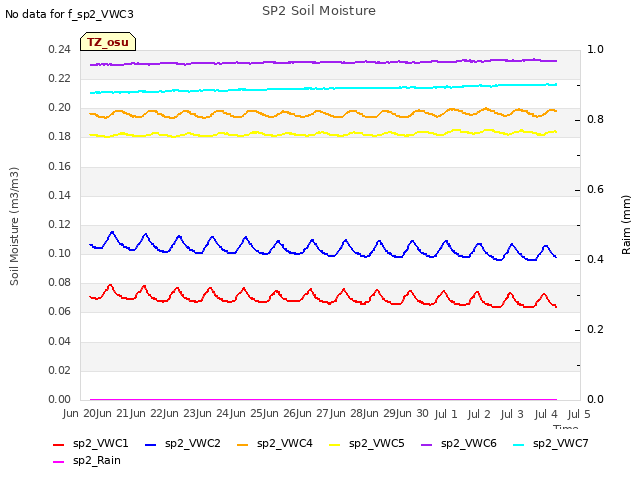Click the sp2_VWC5 legend entry
Screen dimensions: 640x480
tap(367, 443)
